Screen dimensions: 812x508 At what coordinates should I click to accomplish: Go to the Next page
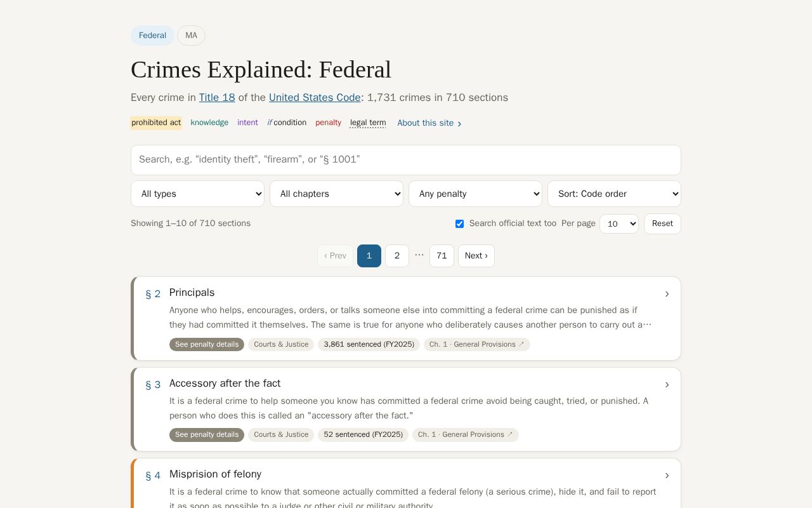click(x=476, y=256)
